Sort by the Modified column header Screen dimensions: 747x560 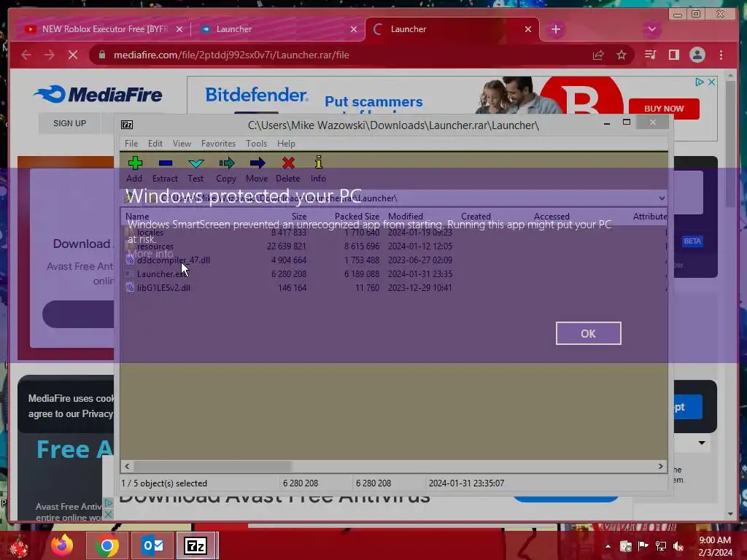(x=406, y=216)
